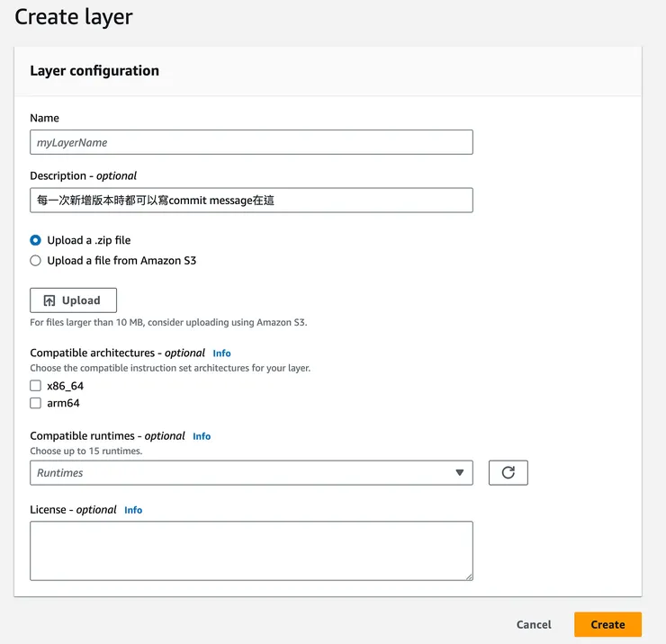666x644 pixels.
Task: Click the 'Description - optional' field label
Action: pyautogui.click(x=84, y=176)
